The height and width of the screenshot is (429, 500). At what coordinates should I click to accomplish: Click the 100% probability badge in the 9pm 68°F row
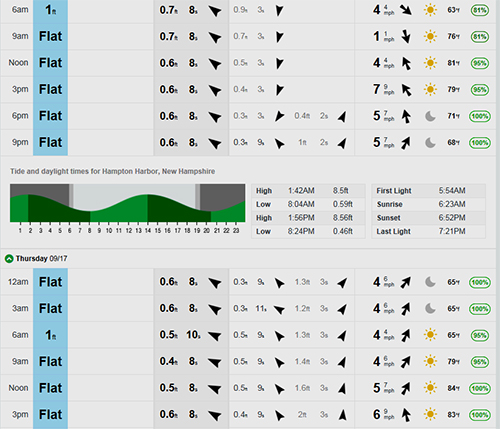pyautogui.click(x=480, y=143)
